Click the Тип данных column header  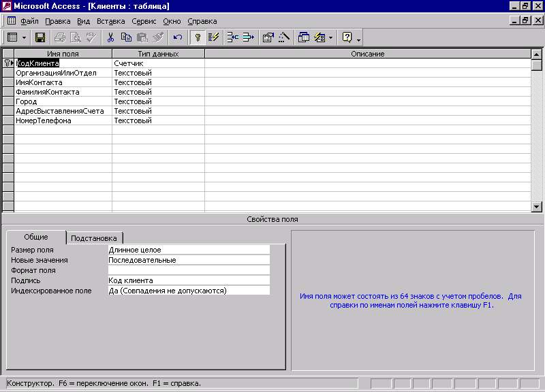click(x=159, y=54)
